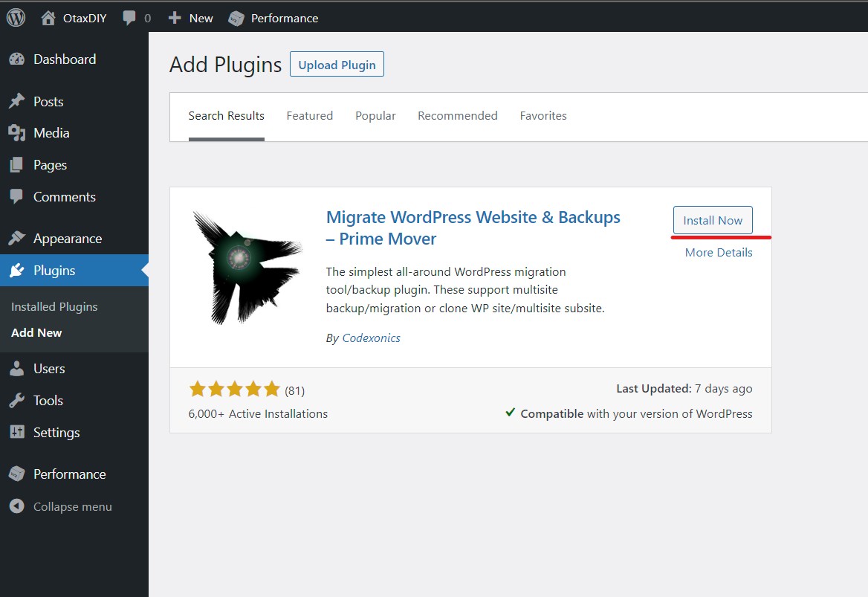Image resolution: width=868 pixels, height=597 pixels.
Task: Open the Users section in sidebar
Action: coord(49,368)
